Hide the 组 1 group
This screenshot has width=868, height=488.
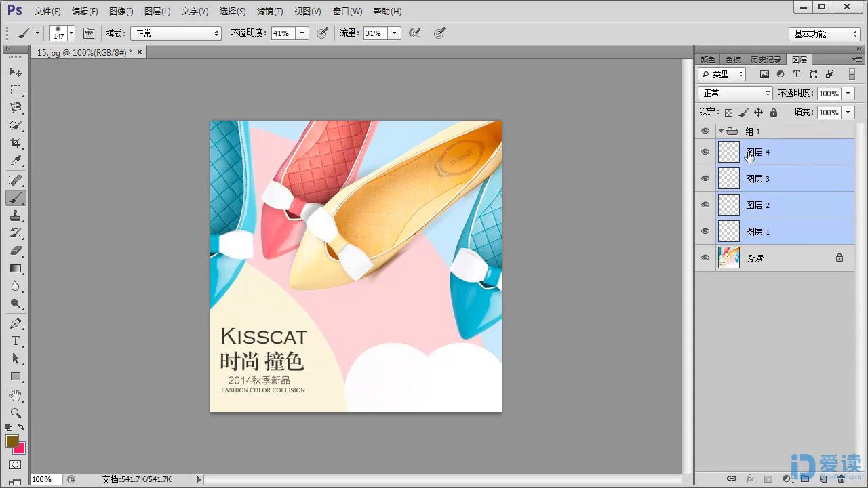[x=705, y=131]
